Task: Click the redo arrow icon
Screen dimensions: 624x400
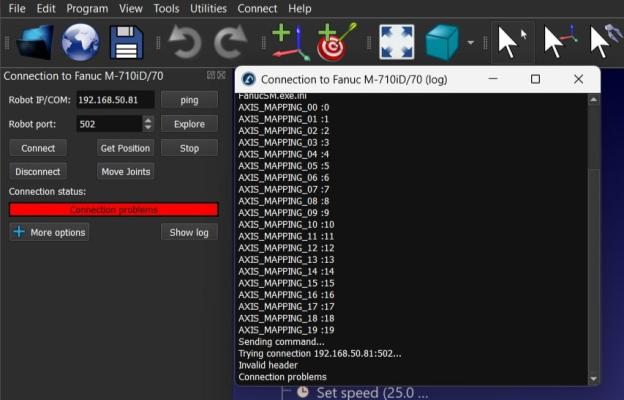Action: point(230,43)
